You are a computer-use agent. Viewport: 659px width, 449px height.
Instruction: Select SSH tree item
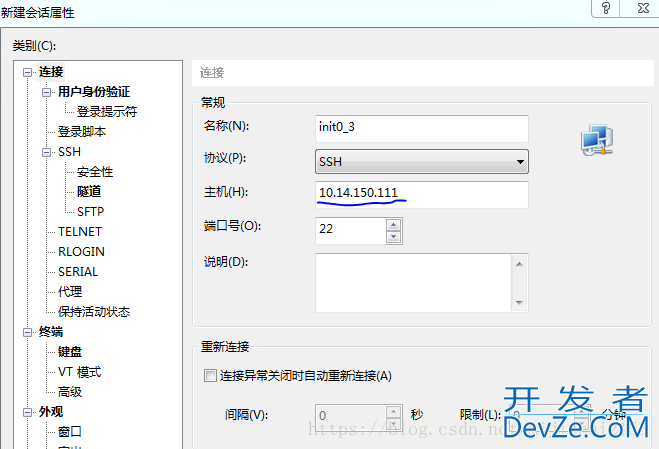coord(69,152)
